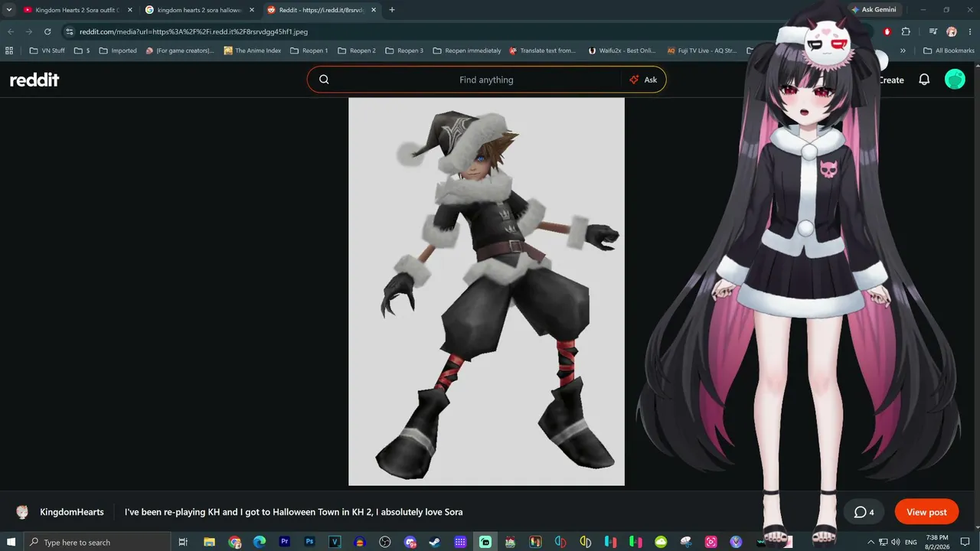
Task: Open the Waifu2x bookmark
Action: [623, 51]
